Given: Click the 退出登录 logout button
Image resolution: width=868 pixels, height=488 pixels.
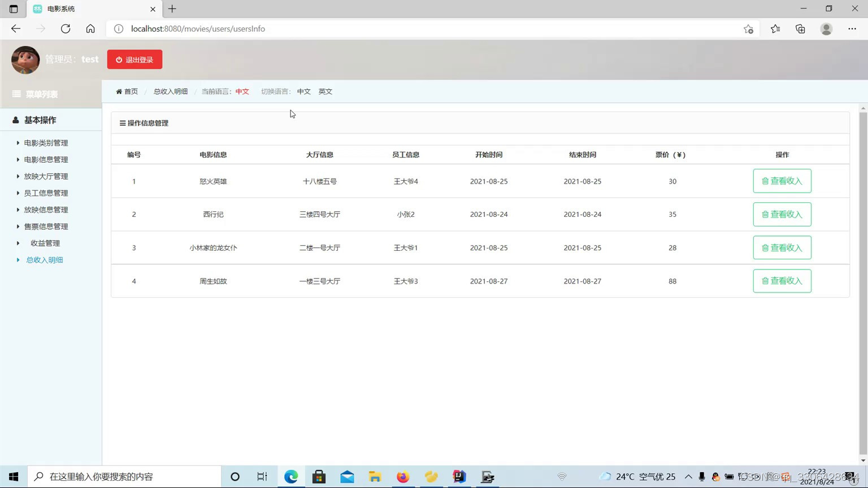Looking at the screenshot, I should click(x=134, y=59).
